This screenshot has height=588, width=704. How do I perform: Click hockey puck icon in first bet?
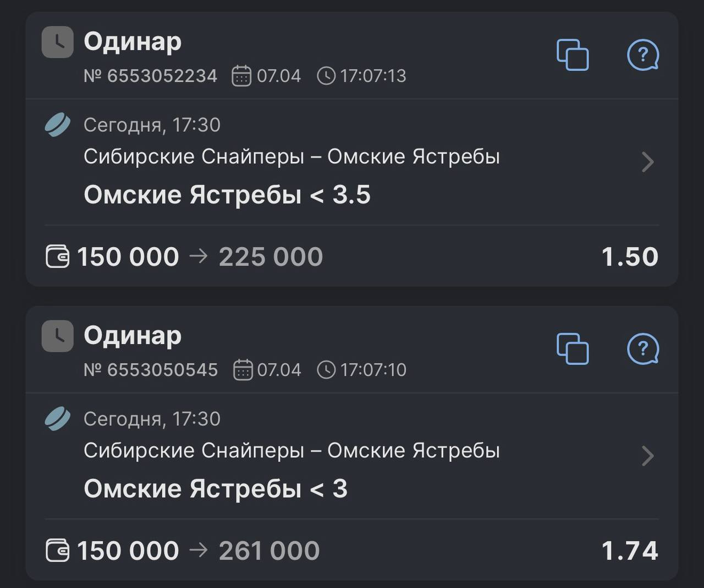point(57,125)
